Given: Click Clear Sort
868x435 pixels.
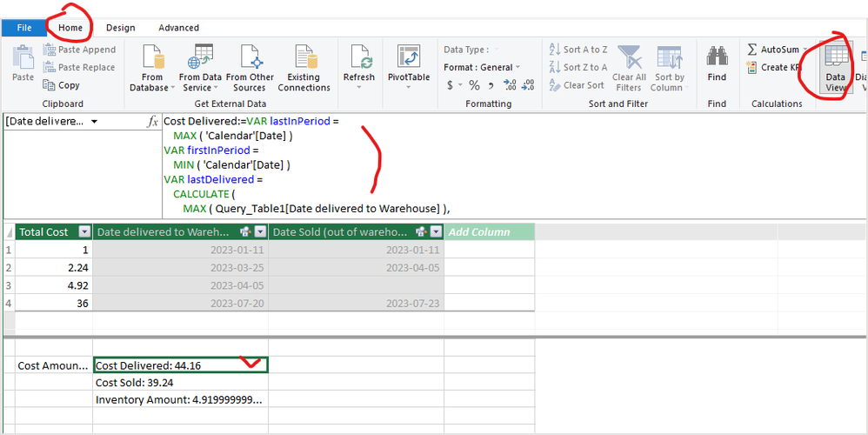Looking at the screenshot, I should pyautogui.click(x=577, y=85).
